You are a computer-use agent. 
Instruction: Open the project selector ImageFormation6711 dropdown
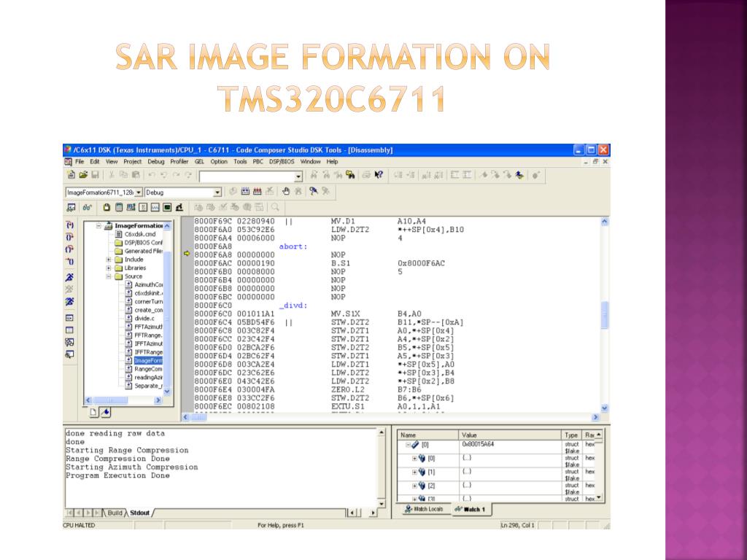click(x=139, y=192)
